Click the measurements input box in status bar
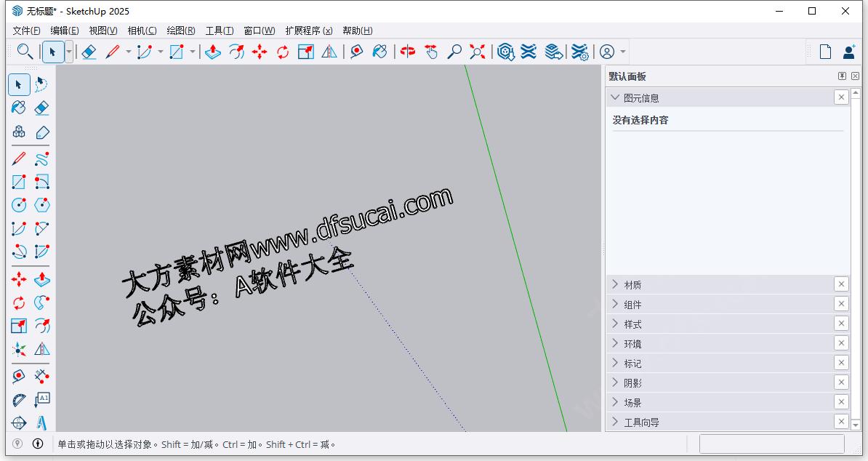 (772, 444)
